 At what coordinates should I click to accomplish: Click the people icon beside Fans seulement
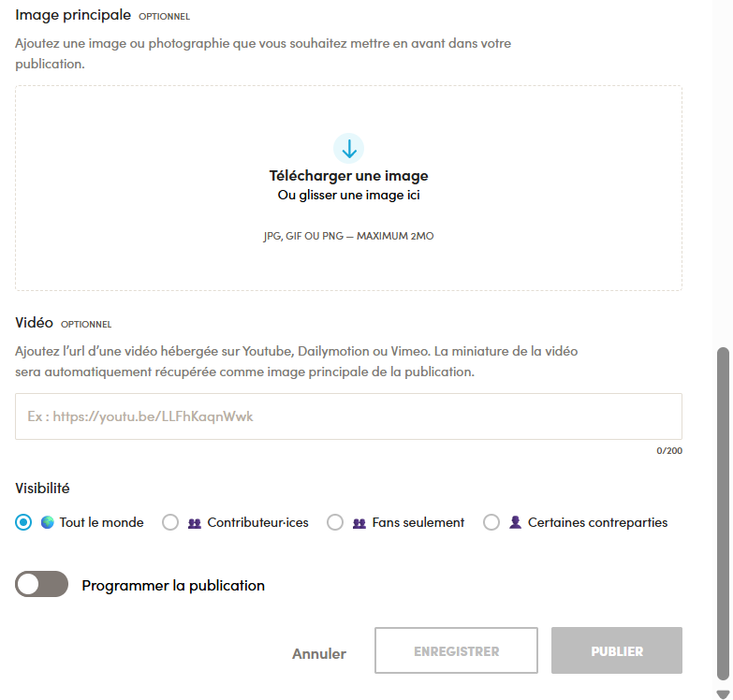click(359, 523)
